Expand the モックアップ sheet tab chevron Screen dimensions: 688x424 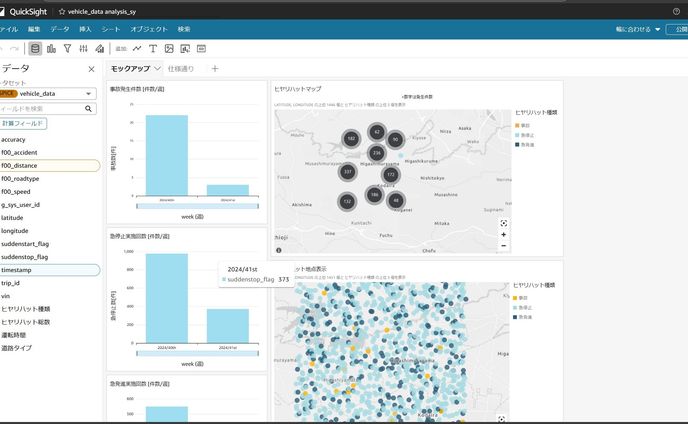click(x=157, y=69)
